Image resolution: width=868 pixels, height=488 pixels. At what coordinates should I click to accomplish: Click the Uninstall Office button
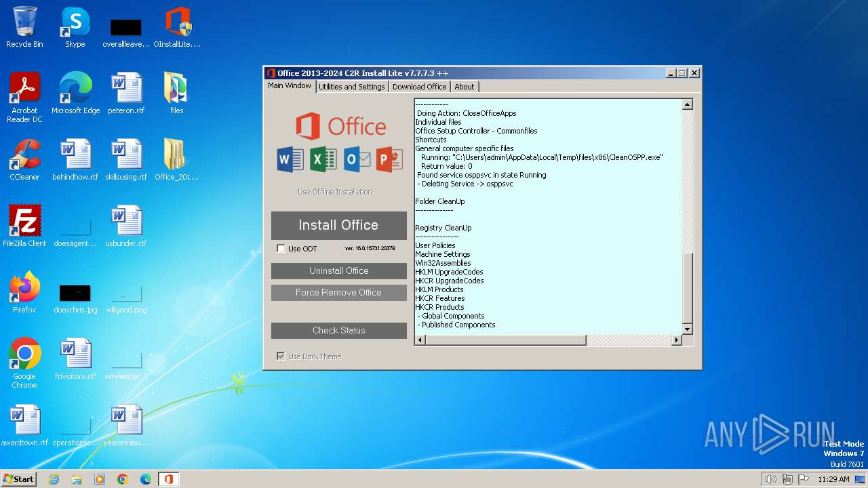(339, 270)
